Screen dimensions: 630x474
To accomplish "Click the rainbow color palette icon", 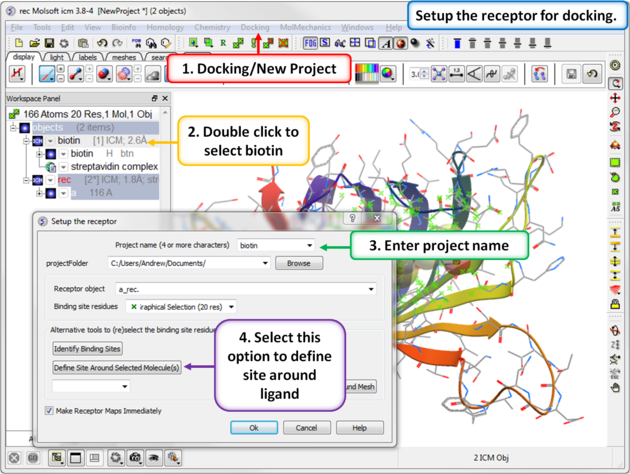I will click(368, 75).
